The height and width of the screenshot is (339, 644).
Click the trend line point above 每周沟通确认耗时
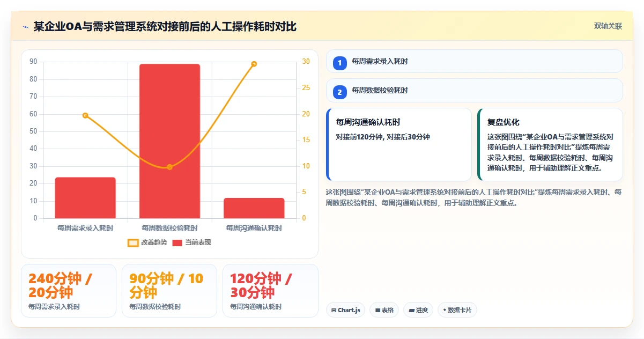point(254,64)
